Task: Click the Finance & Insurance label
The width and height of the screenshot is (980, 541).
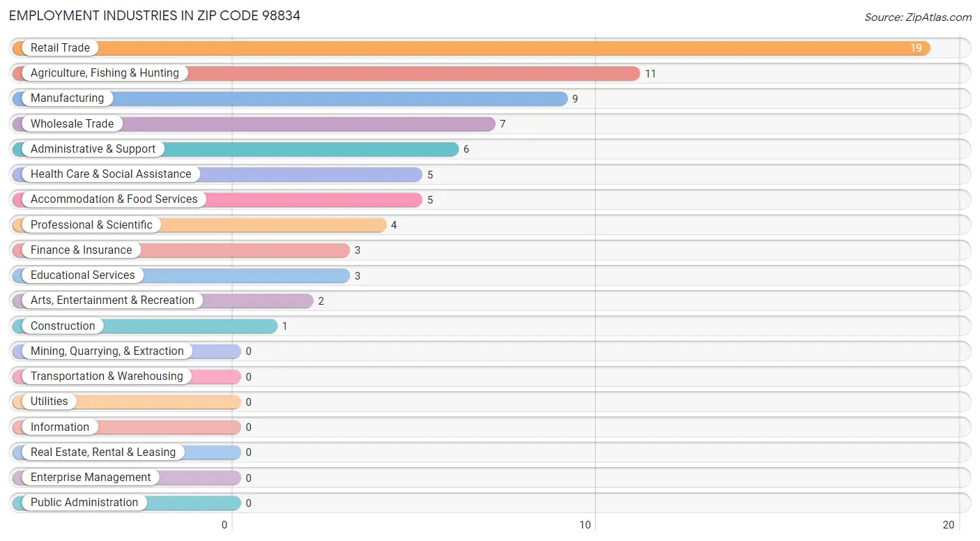Action: [81, 250]
